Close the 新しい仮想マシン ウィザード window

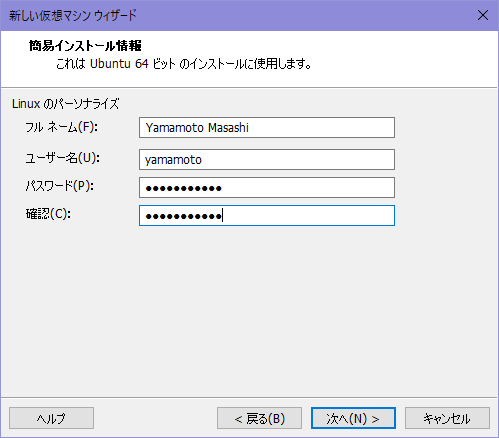coord(483,15)
